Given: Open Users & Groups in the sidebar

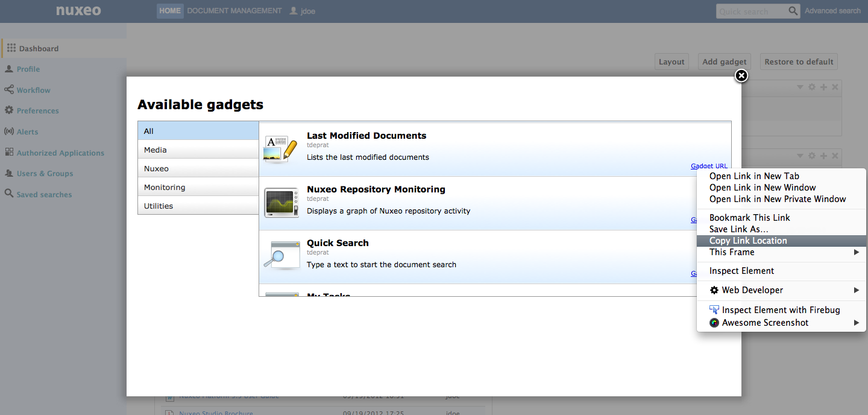Looking at the screenshot, I should (45, 174).
